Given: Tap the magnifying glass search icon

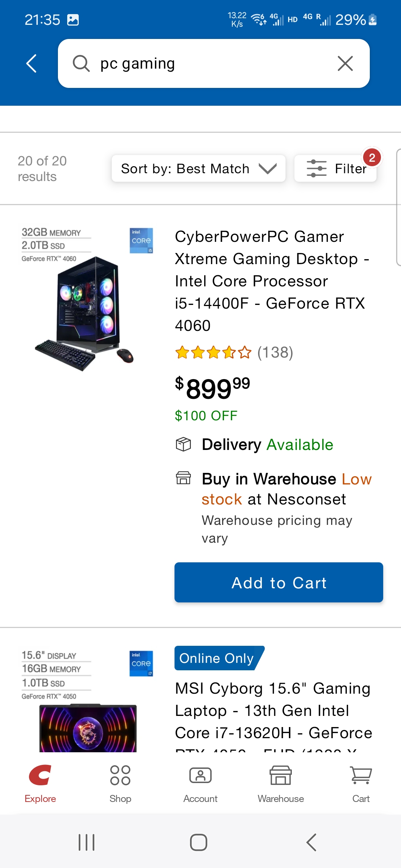Looking at the screenshot, I should pyautogui.click(x=81, y=63).
